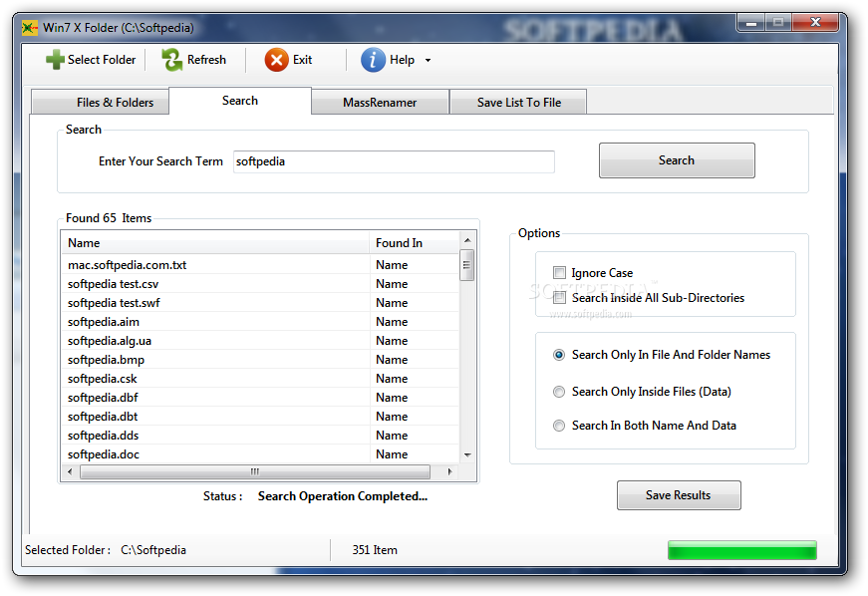Viewport: 868px width, 596px height.
Task: Click the vertical scrollbar thumb
Action: [467, 265]
